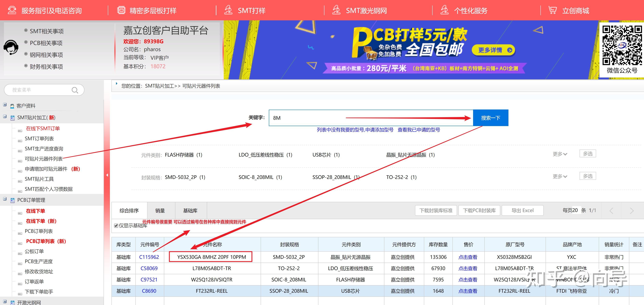Uncheck the 仅显示基础库 checkbox

[116, 226]
